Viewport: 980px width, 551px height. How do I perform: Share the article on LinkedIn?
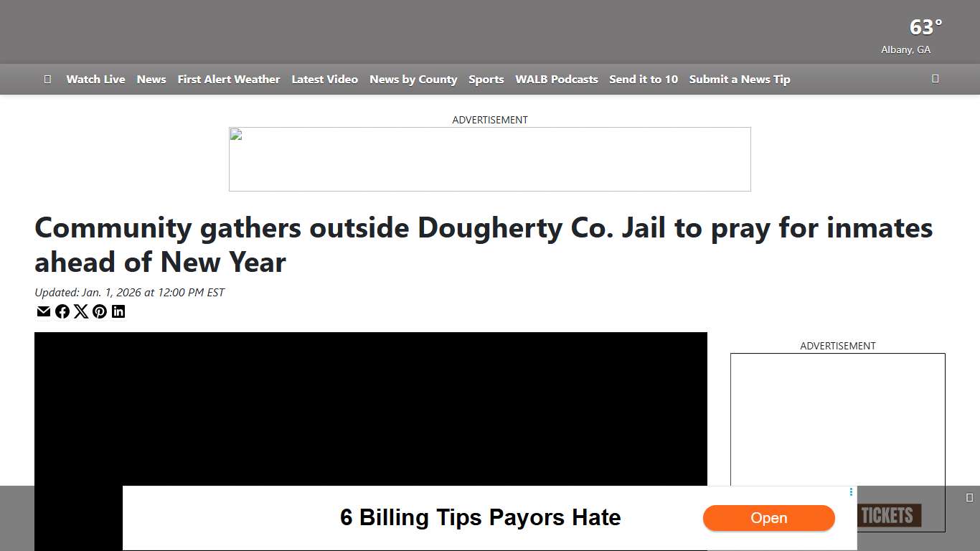(118, 311)
